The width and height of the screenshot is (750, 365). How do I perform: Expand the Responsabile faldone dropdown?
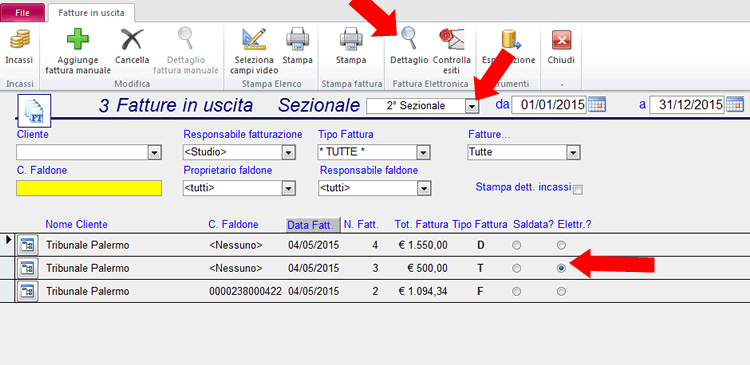click(423, 188)
